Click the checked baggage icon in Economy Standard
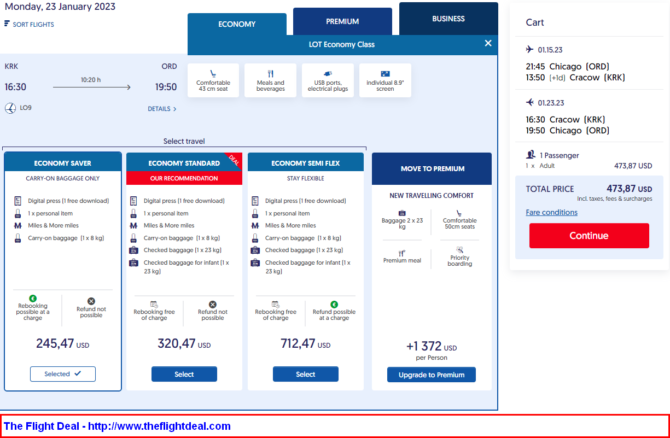Image resolution: width=670 pixels, height=438 pixels. coord(134,250)
